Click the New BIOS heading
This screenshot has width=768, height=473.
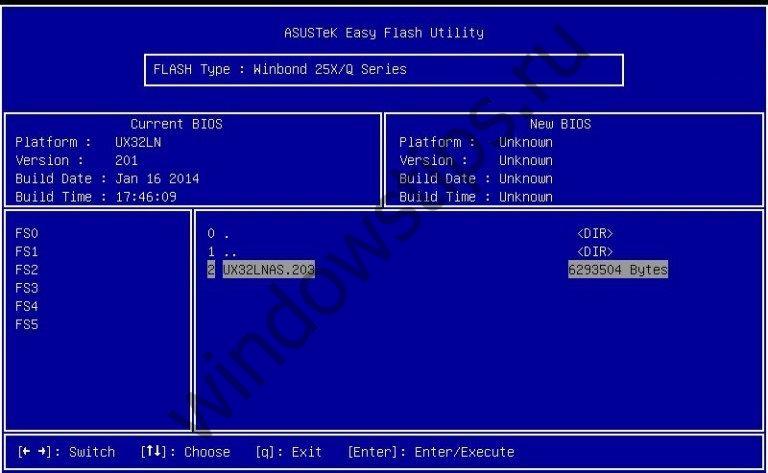[x=560, y=124]
